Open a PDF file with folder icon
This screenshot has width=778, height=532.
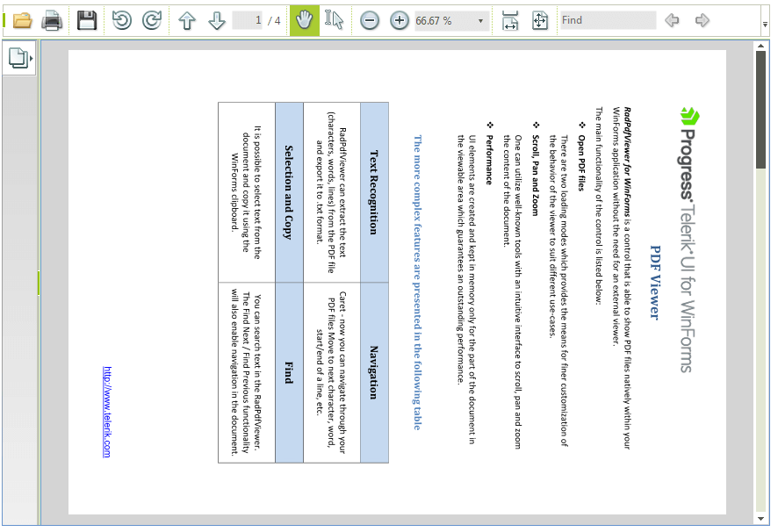pos(22,20)
